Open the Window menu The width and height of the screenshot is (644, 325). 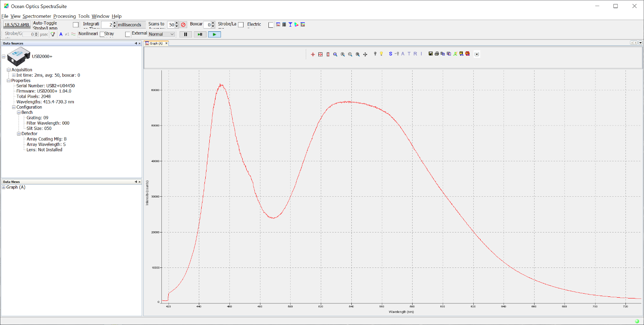(x=100, y=16)
